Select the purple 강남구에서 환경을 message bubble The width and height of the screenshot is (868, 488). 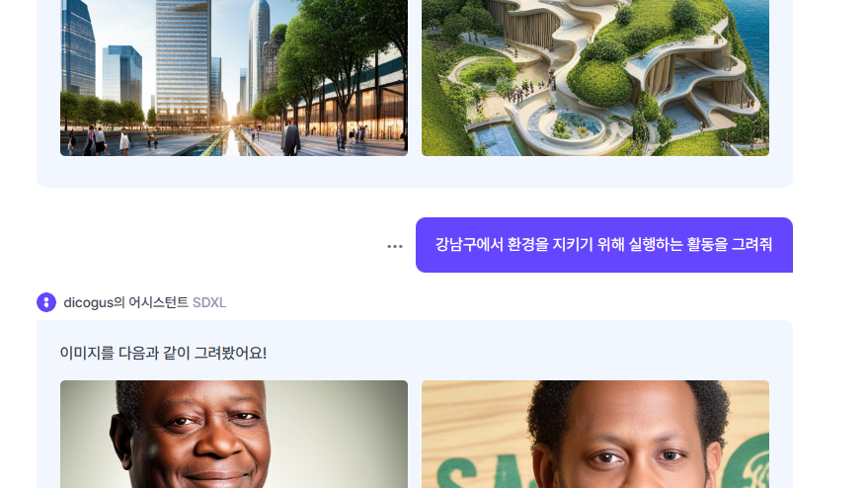click(x=604, y=245)
